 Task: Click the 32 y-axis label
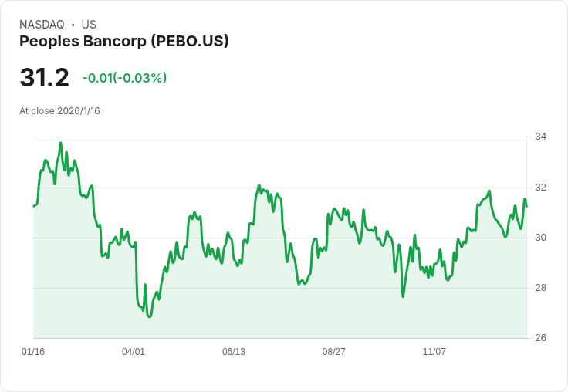(540, 188)
